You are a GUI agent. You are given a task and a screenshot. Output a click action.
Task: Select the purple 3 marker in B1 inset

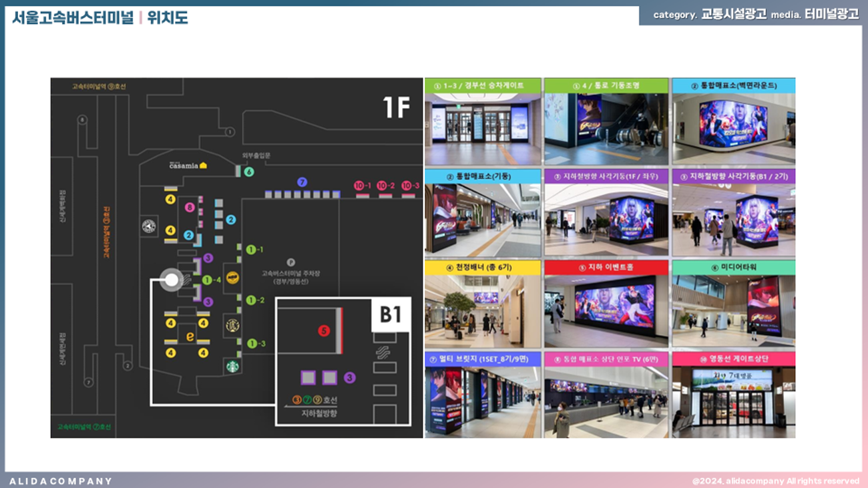coord(349,378)
